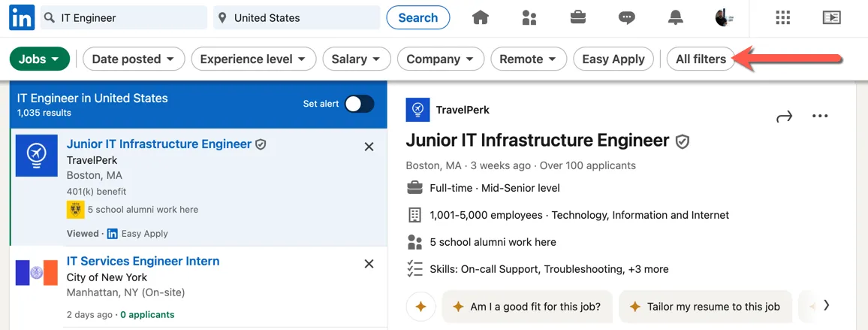Image resolution: width=868 pixels, height=330 pixels.
Task: Dismiss Junior IT Infrastructure Engineer listing
Action: 369,147
